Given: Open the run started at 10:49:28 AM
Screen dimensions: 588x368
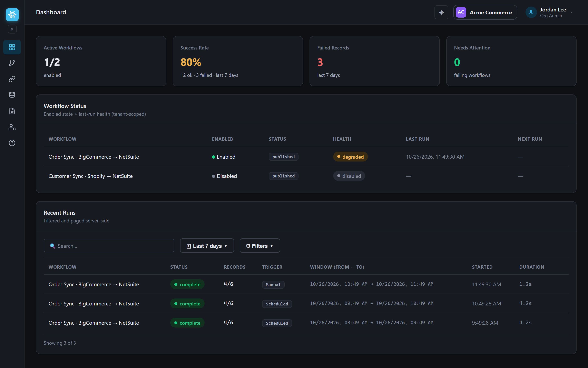Looking at the screenshot, I should click(306, 304).
